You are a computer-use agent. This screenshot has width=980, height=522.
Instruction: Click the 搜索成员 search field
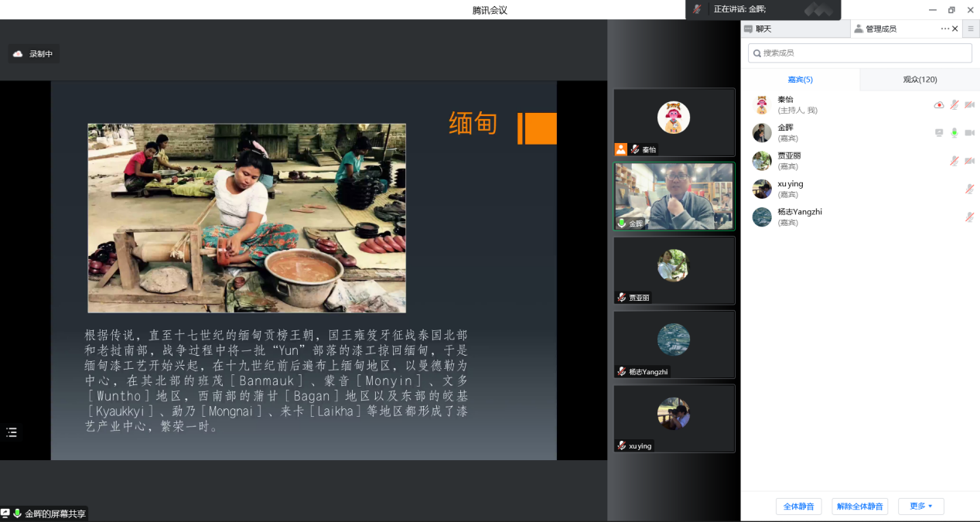859,53
